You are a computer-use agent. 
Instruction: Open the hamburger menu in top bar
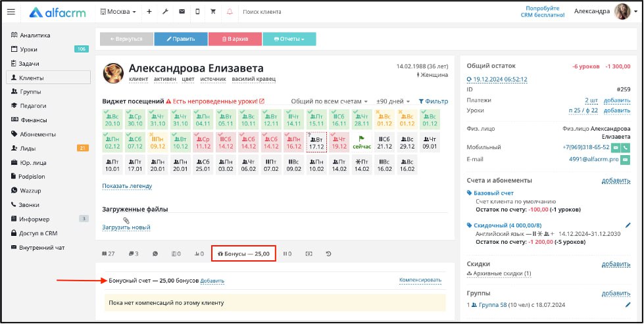coord(11,12)
